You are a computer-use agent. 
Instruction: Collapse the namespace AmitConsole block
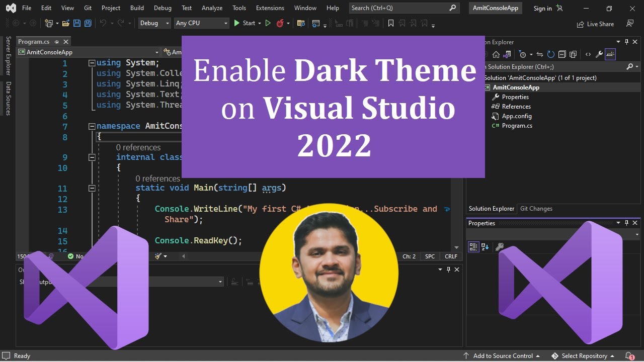tap(92, 127)
